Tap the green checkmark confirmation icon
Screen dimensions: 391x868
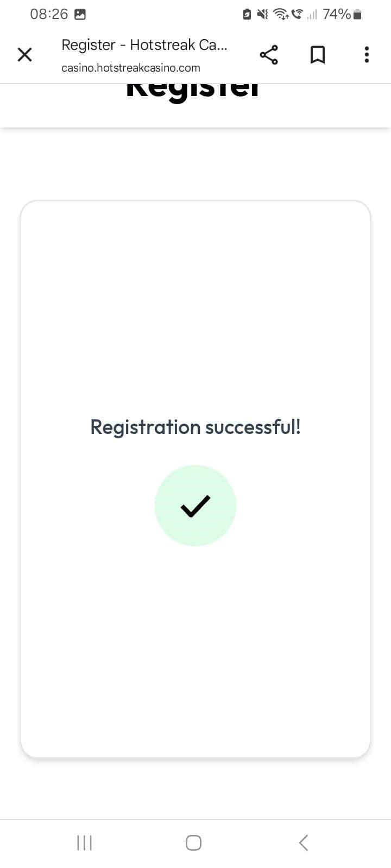click(x=195, y=506)
